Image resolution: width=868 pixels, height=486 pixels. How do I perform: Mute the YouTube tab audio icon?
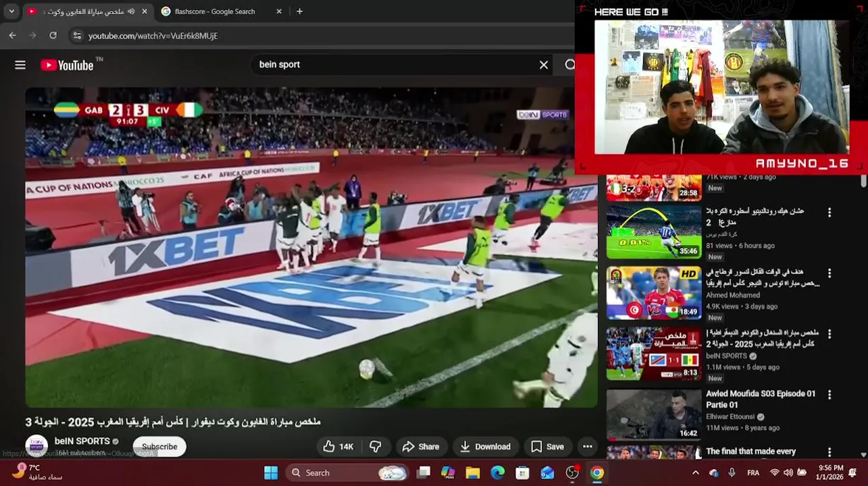(x=131, y=11)
